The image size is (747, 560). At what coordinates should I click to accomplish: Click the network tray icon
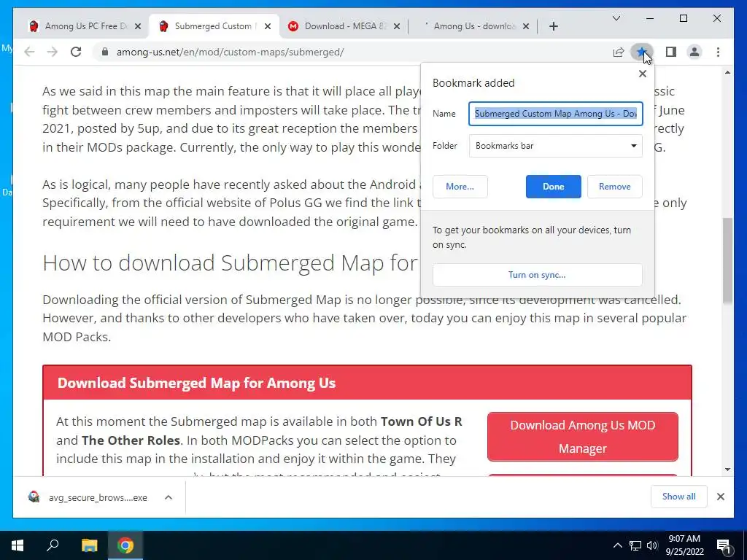pyautogui.click(x=635, y=545)
